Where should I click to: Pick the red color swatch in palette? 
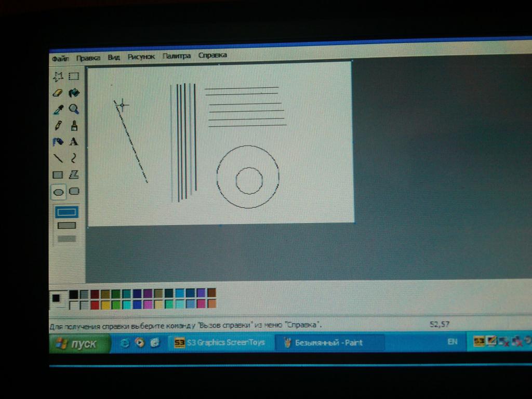(x=95, y=304)
